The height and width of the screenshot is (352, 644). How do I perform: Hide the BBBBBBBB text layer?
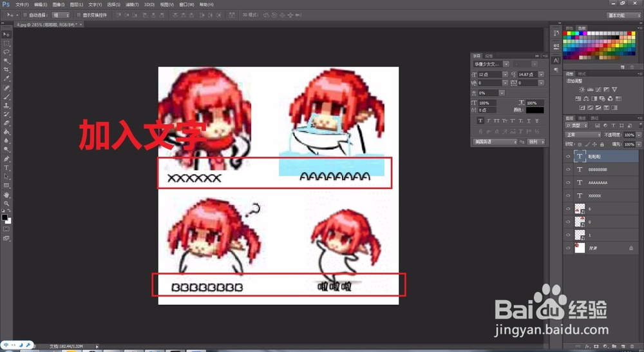coord(568,170)
